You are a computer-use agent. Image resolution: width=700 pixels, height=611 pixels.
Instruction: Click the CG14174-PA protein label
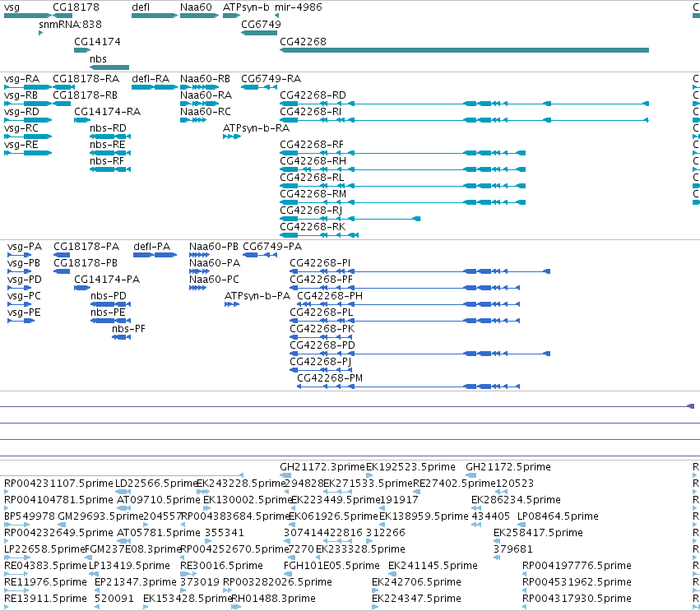[107, 280]
